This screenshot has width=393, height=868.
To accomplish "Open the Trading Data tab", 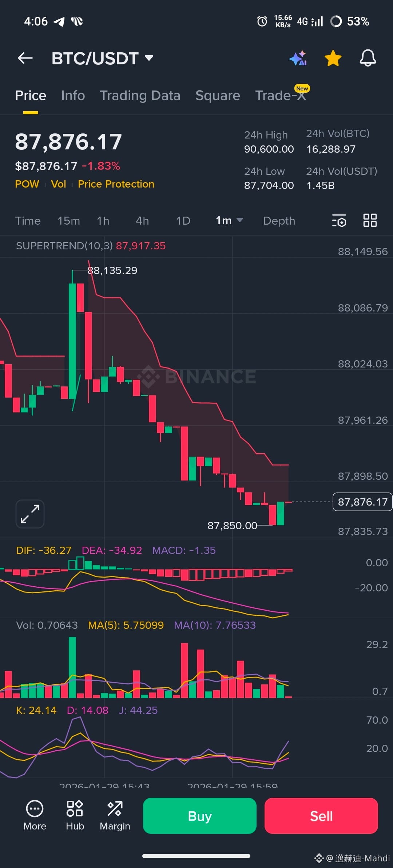I will [x=140, y=96].
